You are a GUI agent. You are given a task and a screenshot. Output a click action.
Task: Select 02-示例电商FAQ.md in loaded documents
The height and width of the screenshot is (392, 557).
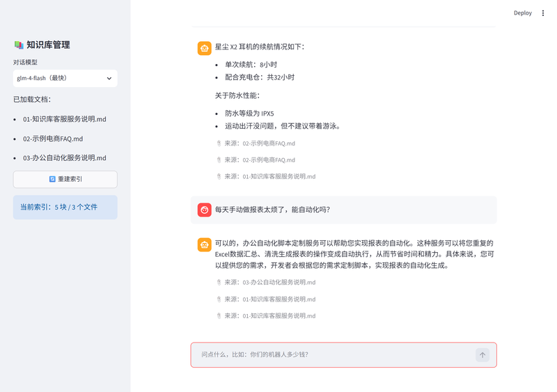click(x=53, y=139)
